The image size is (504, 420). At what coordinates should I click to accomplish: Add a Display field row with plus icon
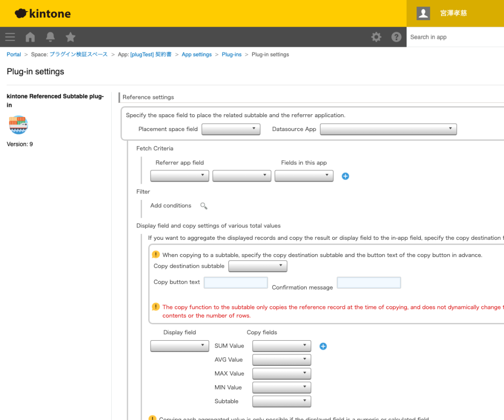click(323, 346)
